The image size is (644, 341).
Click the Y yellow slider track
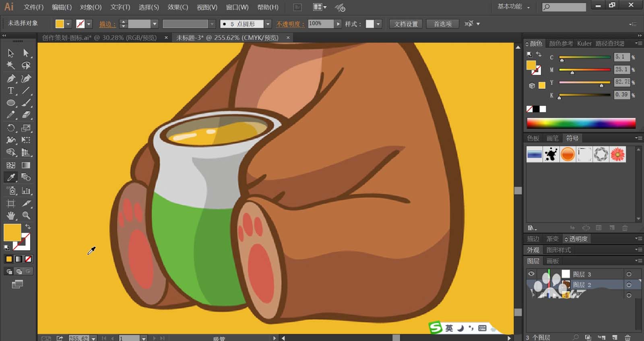[584, 82]
